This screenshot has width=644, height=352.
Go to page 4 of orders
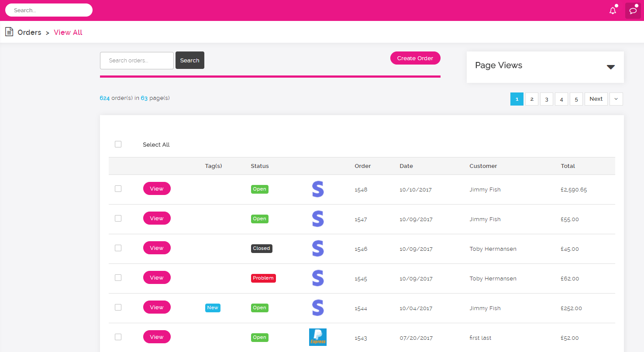[x=561, y=99]
